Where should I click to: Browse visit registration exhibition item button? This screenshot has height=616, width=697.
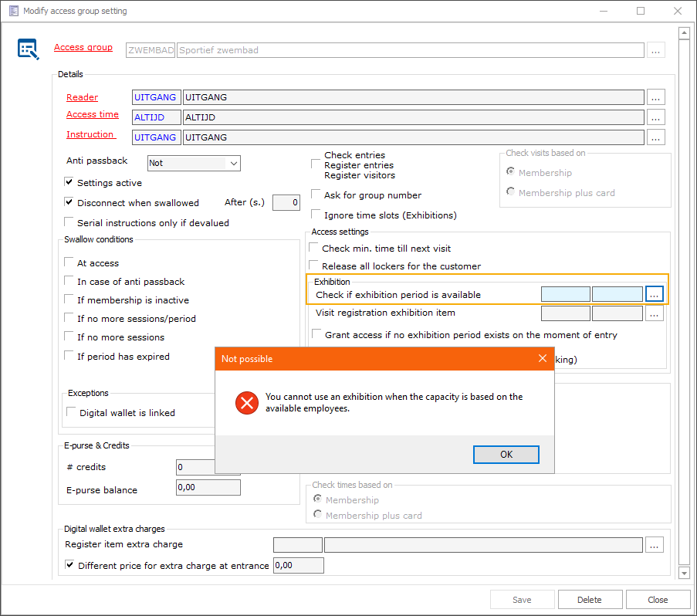click(655, 313)
